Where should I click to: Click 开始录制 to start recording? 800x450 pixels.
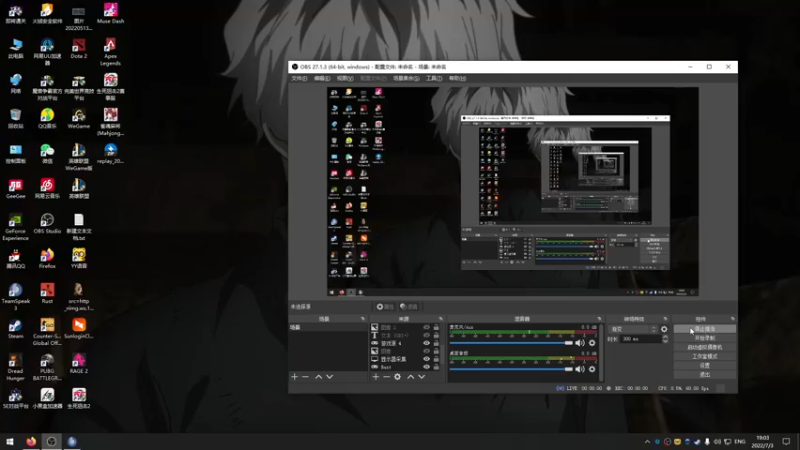click(705, 338)
